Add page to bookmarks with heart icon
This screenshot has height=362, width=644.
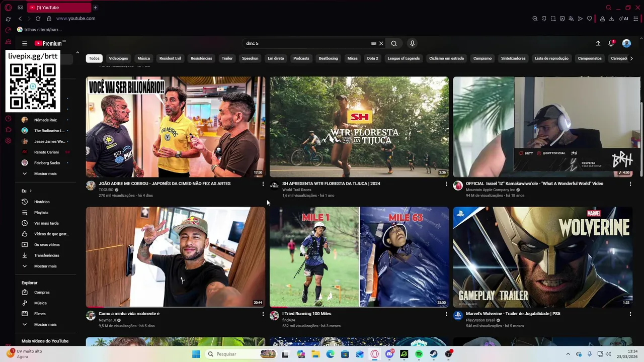pos(589,19)
